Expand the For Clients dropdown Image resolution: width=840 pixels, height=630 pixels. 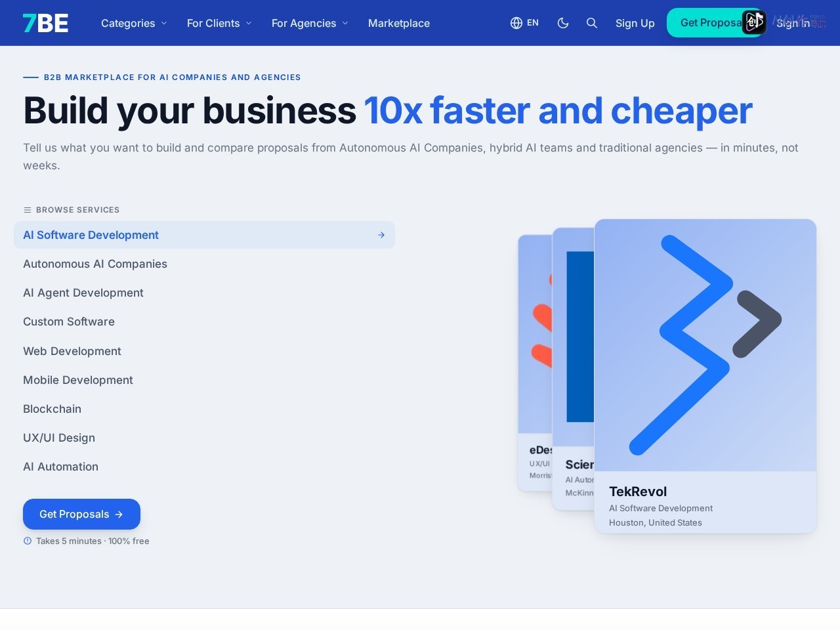[x=219, y=23]
